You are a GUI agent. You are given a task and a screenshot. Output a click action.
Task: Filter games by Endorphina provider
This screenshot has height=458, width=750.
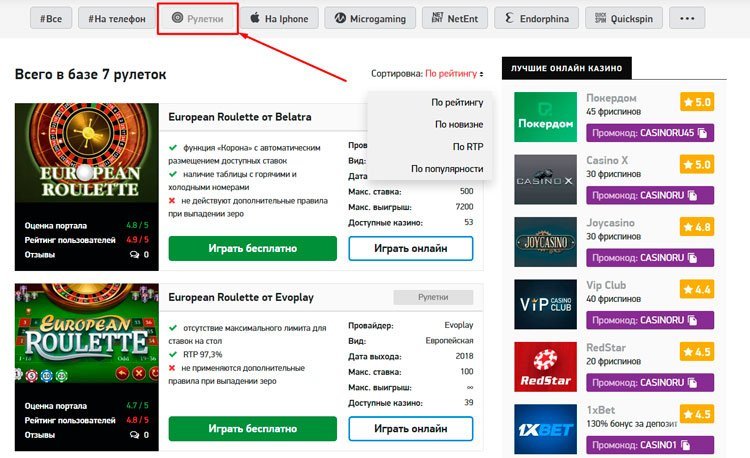(536, 19)
